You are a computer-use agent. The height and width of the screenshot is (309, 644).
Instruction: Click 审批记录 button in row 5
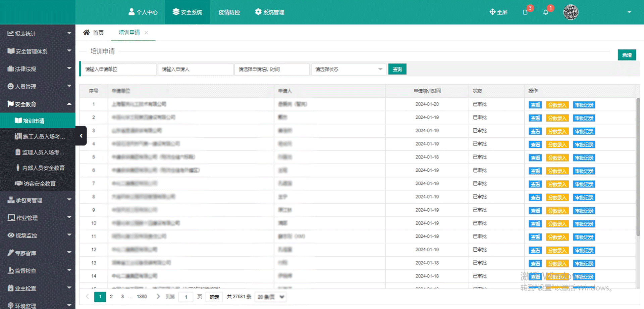click(x=584, y=158)
